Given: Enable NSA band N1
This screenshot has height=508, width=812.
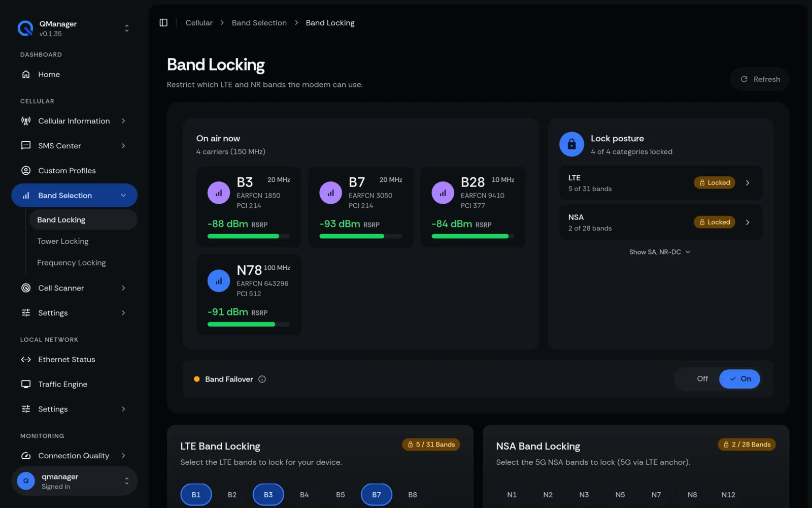Looking at the screenshot, I should click(x=512, y=495).
